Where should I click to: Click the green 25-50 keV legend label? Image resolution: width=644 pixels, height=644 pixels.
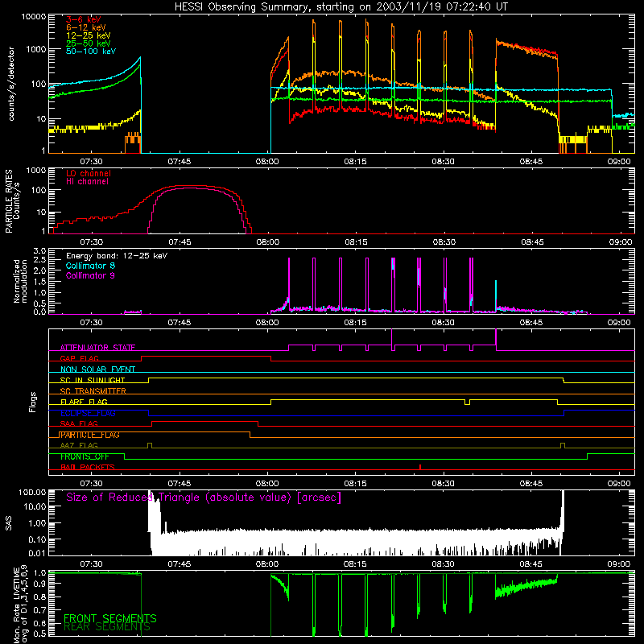(89, 43)
